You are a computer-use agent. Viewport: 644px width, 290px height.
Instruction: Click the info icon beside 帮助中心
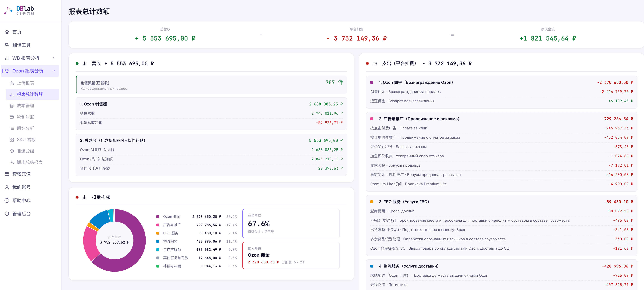tap(7, 200)
